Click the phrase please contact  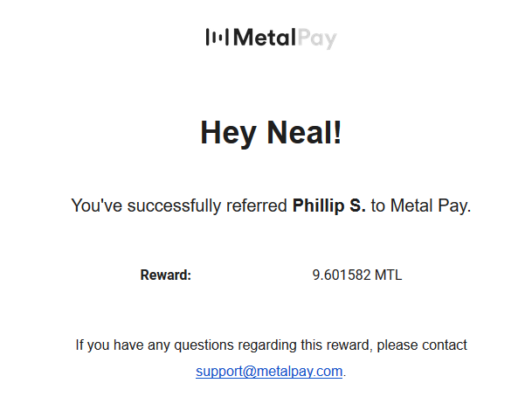tap(422, 345)
